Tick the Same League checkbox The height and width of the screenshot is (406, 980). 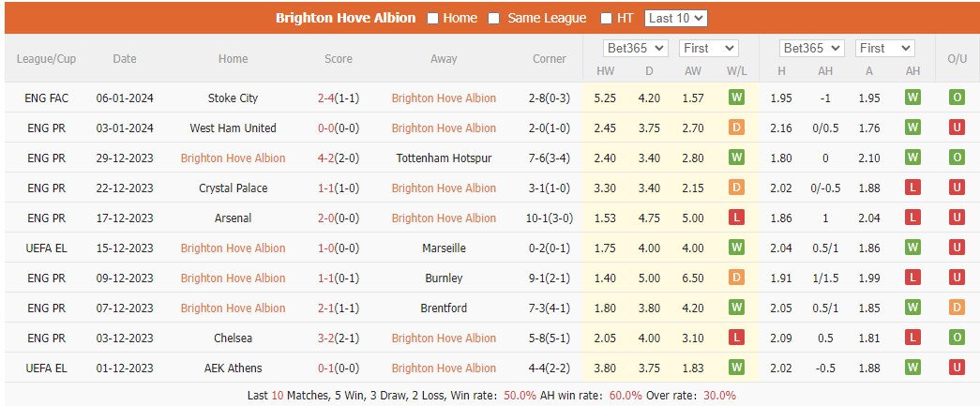(493, 18)
